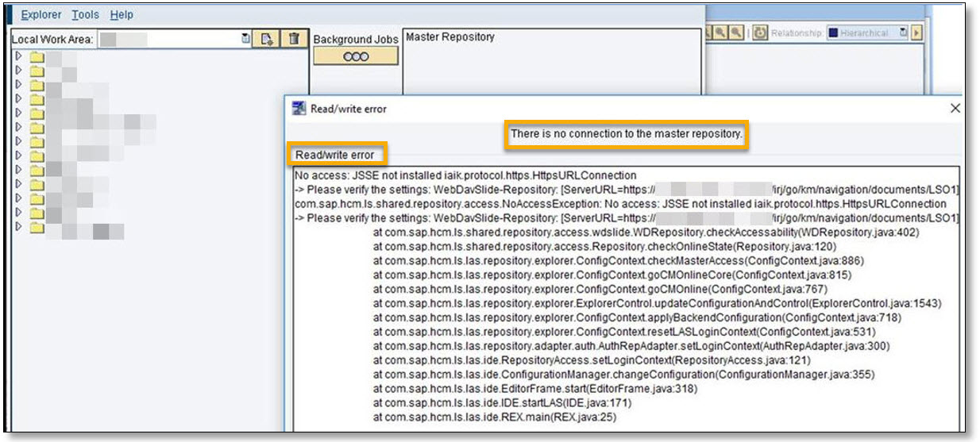
Task: Open the Help menu
Action: click(122, 15)
